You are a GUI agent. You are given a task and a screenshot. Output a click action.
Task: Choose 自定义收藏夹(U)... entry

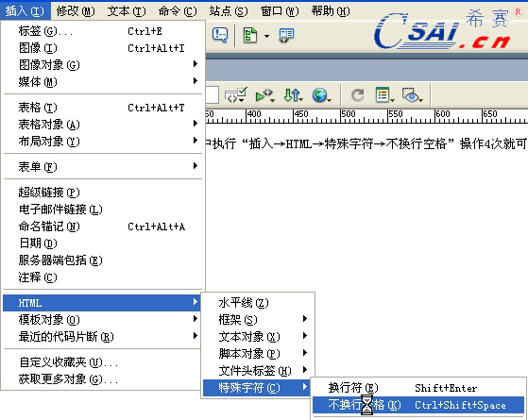click(x=103, y=362)
